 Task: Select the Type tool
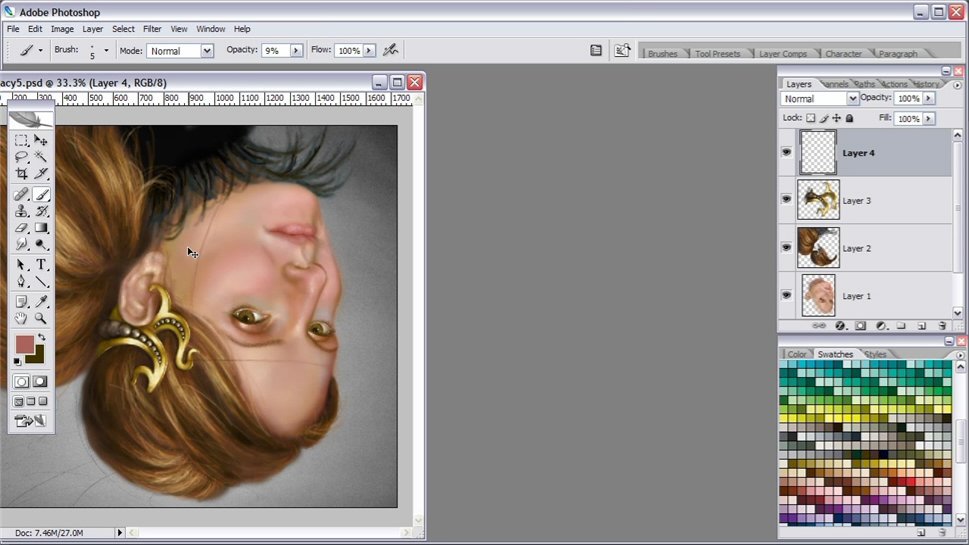[41, 265]
